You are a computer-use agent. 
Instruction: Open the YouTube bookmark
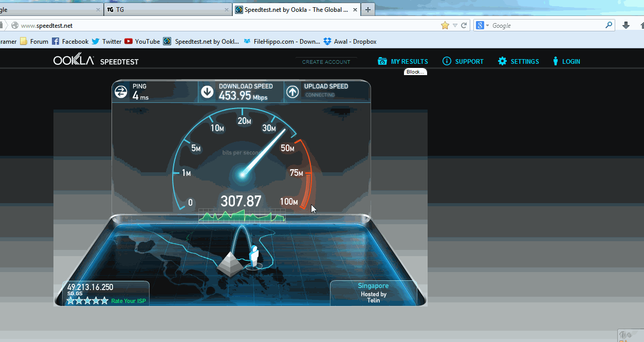pyautogui.click(x=142, y=42)
